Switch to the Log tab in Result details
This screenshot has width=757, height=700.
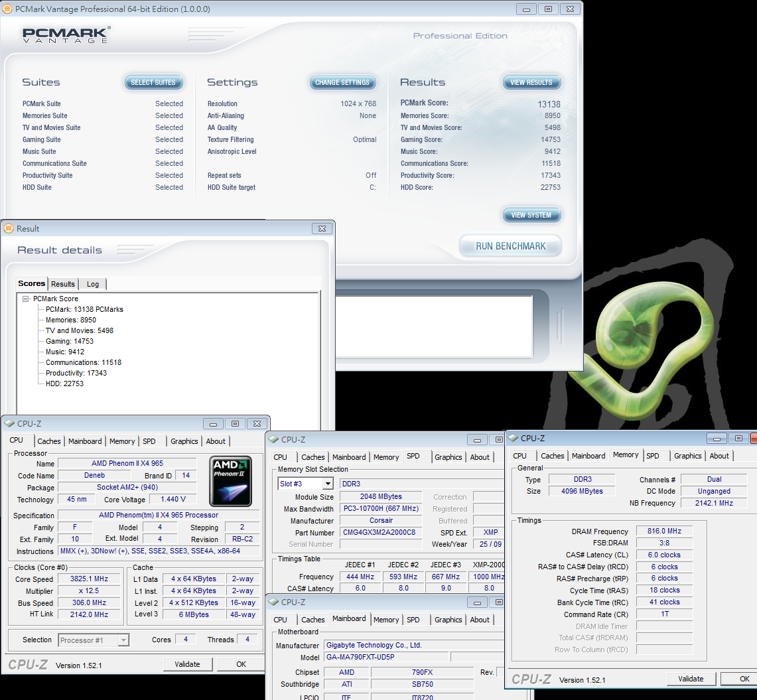(93, 284)
